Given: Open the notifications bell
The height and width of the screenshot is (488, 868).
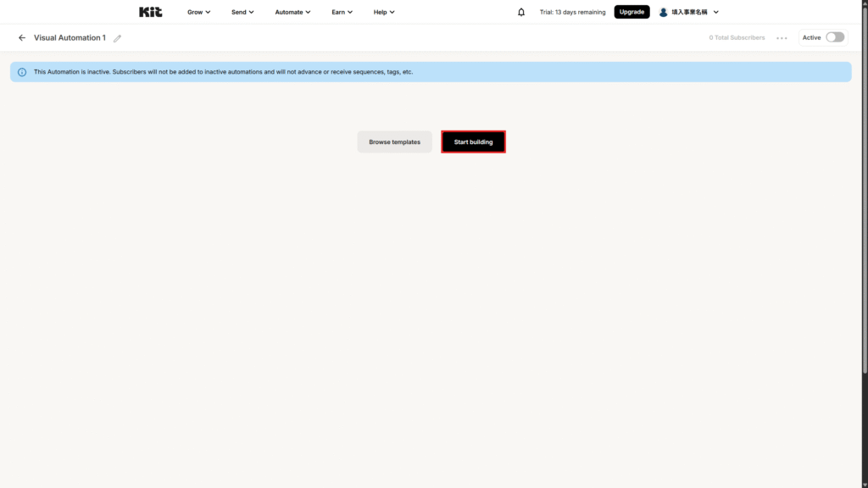Looking at the screenshot, I should (x=521, y=12).
